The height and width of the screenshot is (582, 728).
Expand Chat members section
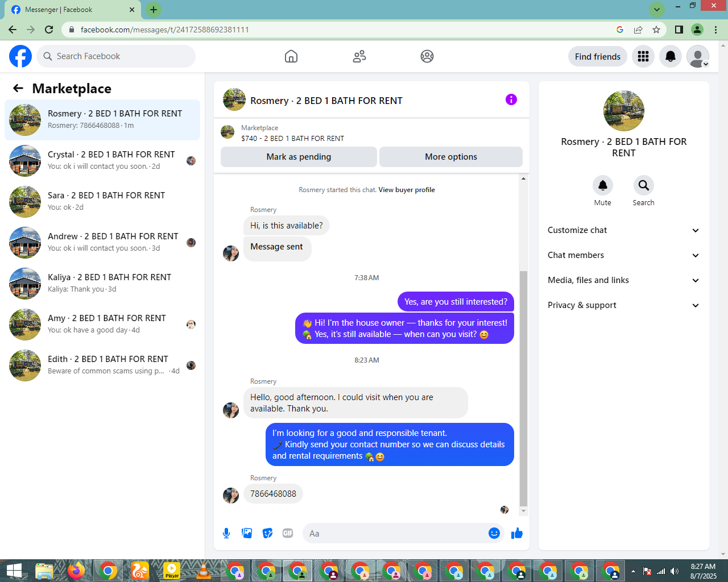click(x=624, y=255)
